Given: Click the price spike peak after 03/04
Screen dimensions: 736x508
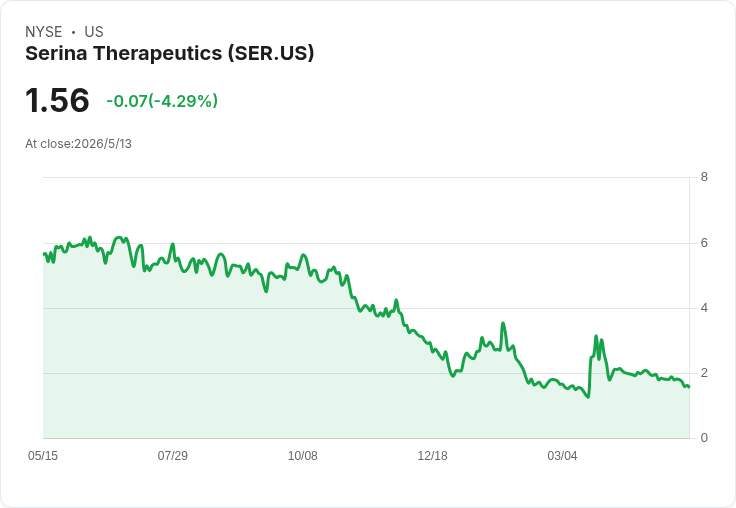Looking at the screenshot, I should 596,336.
